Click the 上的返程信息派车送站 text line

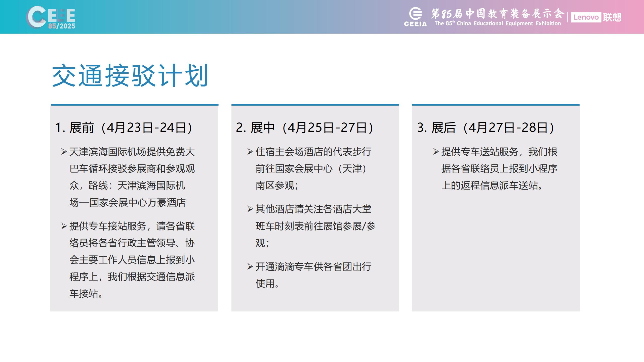(492, 186)
